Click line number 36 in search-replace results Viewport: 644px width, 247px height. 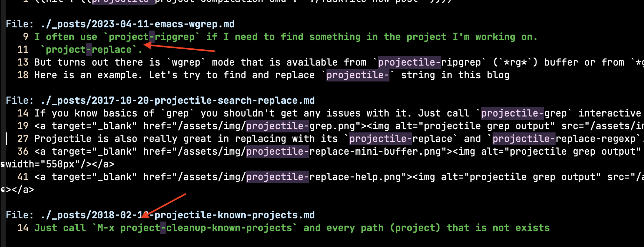pos(23,152)
